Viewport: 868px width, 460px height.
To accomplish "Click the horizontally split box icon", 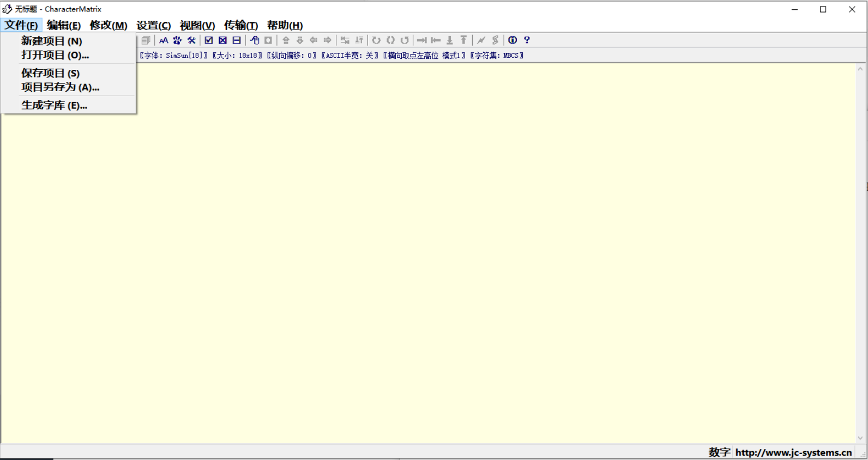I will [x=237, y=40].
